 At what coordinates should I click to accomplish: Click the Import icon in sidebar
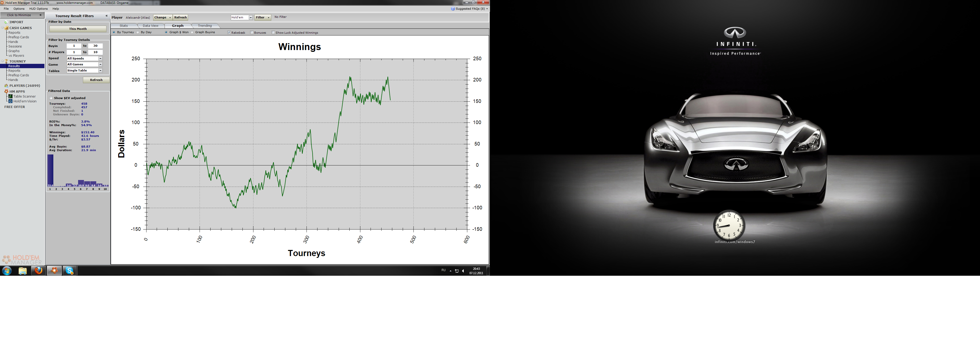click(6, 22)
